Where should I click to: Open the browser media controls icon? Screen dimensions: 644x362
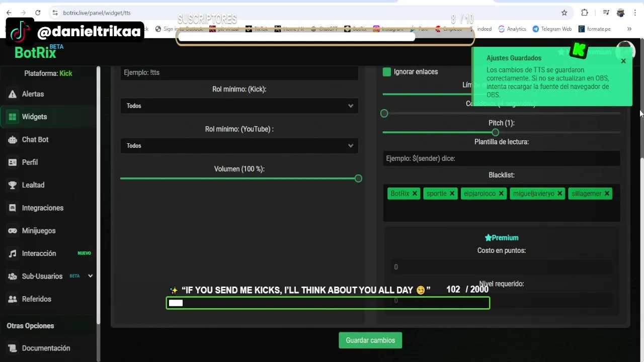tap(606, 13)
